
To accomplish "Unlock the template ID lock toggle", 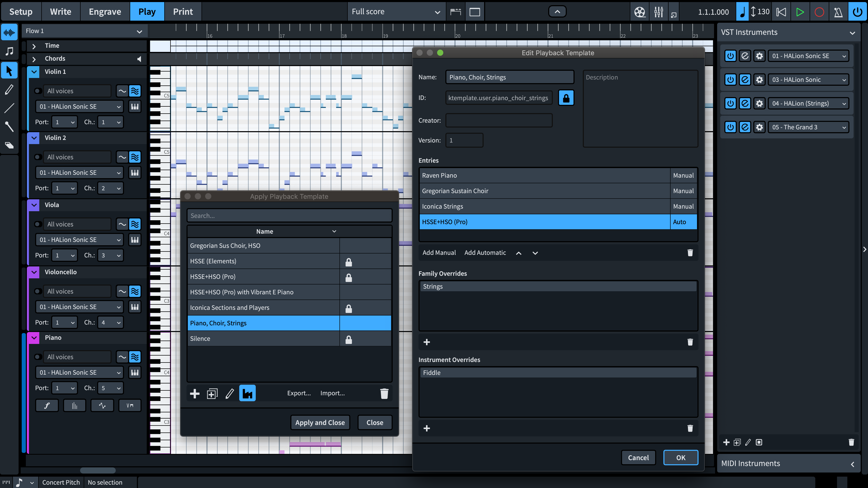I will coord(566,98).
